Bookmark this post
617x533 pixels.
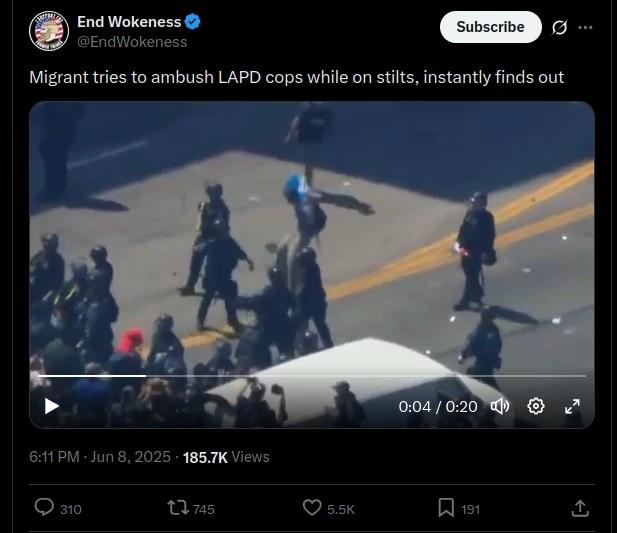tap(446, 507)
